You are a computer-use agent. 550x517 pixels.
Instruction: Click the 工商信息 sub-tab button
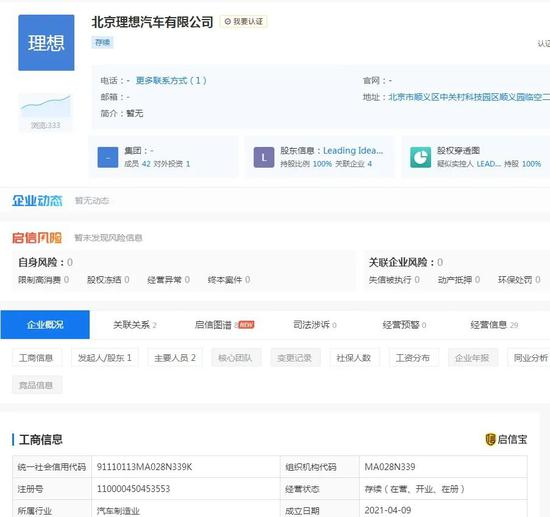click(x=36, y=358)
